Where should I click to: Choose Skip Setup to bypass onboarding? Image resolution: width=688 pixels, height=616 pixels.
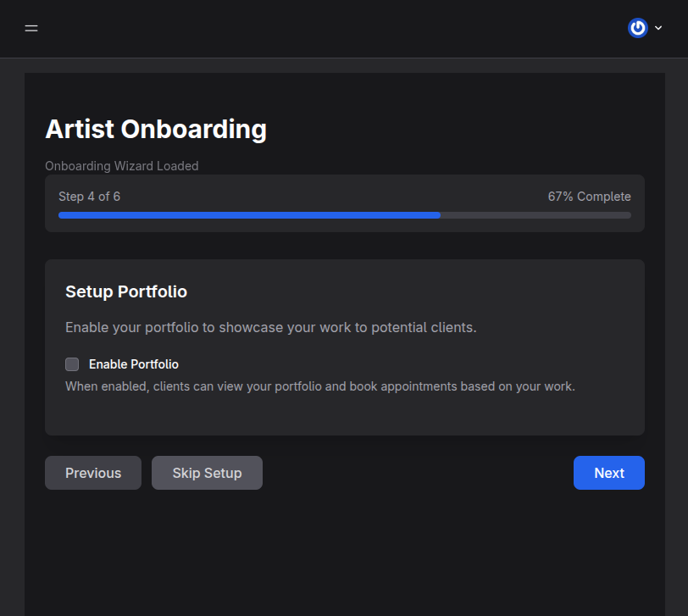pyautogui.click(x=207, y=473)
